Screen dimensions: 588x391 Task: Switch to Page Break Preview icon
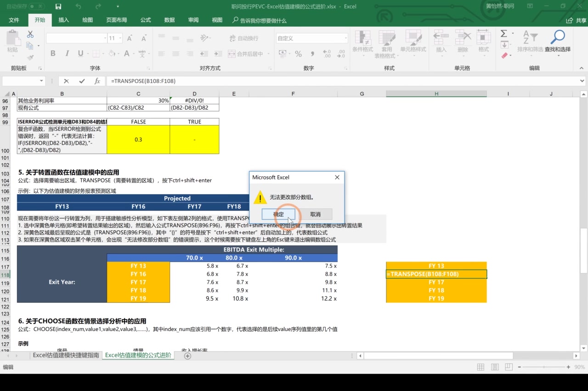click(508, 367)
